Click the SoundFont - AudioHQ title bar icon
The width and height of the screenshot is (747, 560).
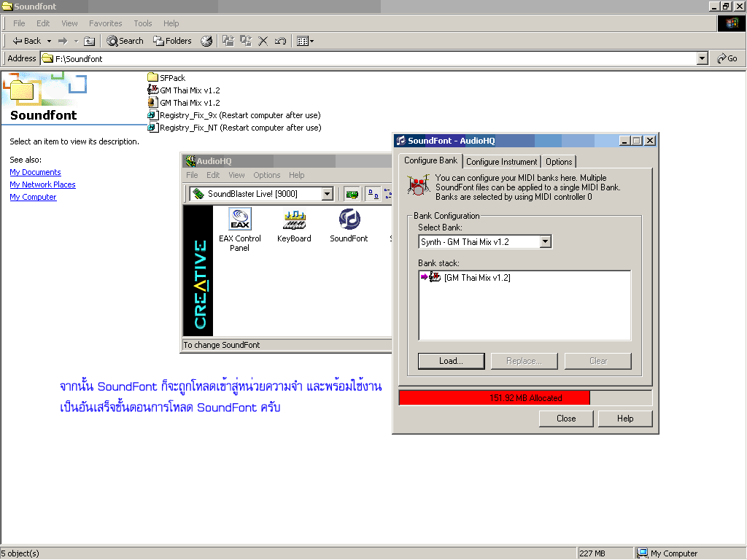pos(401,141)
